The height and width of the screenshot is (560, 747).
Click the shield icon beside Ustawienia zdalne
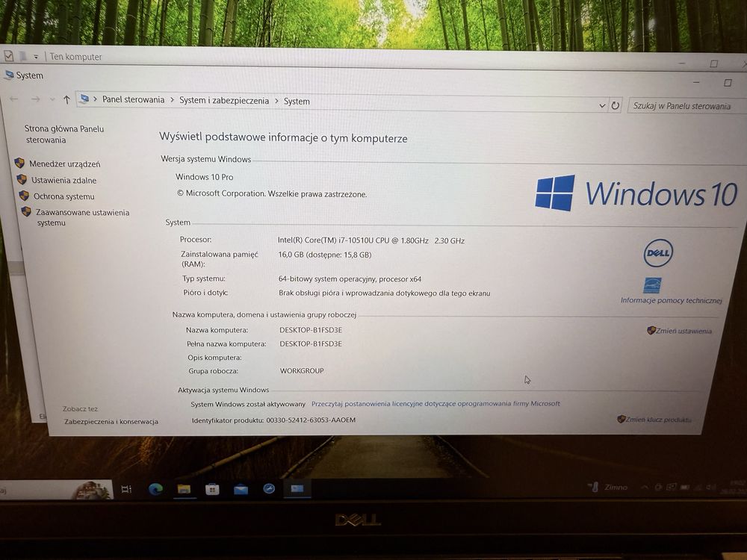(x=22, y=179)
